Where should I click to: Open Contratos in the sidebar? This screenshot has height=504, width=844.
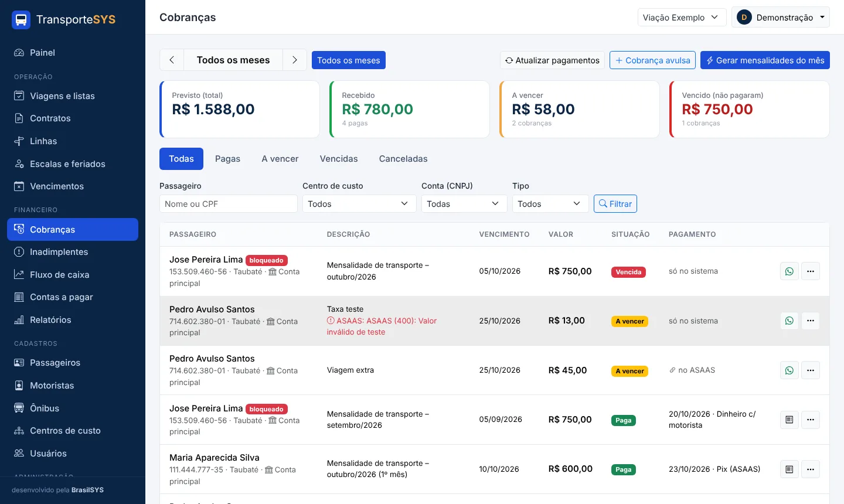73,118
